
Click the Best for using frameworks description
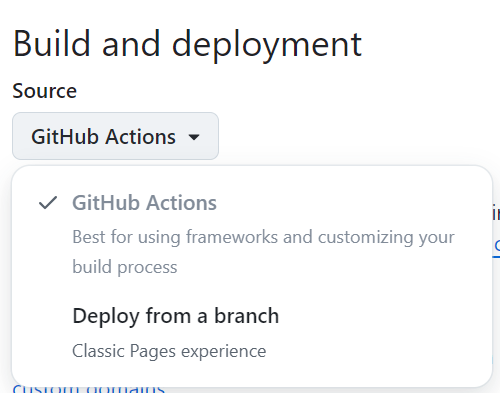[x=263, y=252]
